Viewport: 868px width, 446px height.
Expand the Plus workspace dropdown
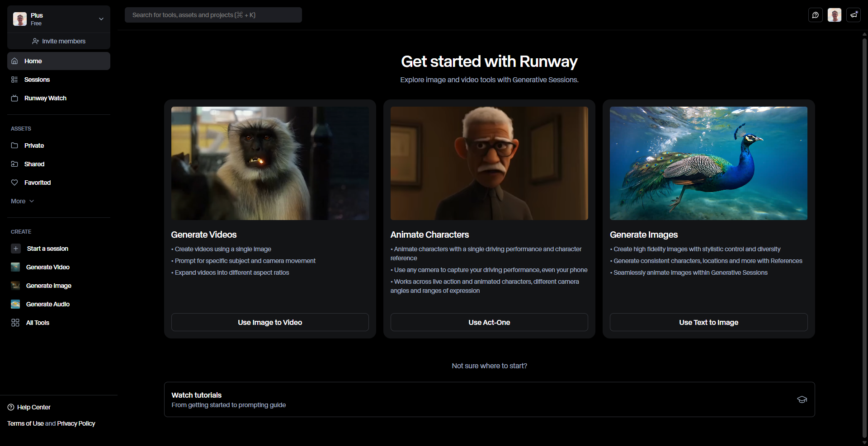(x=101, y=19)
